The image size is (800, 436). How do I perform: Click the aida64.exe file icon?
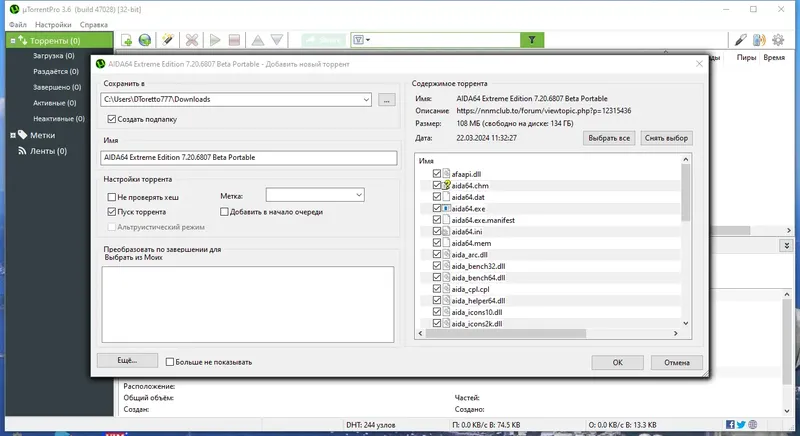[446, 209]
